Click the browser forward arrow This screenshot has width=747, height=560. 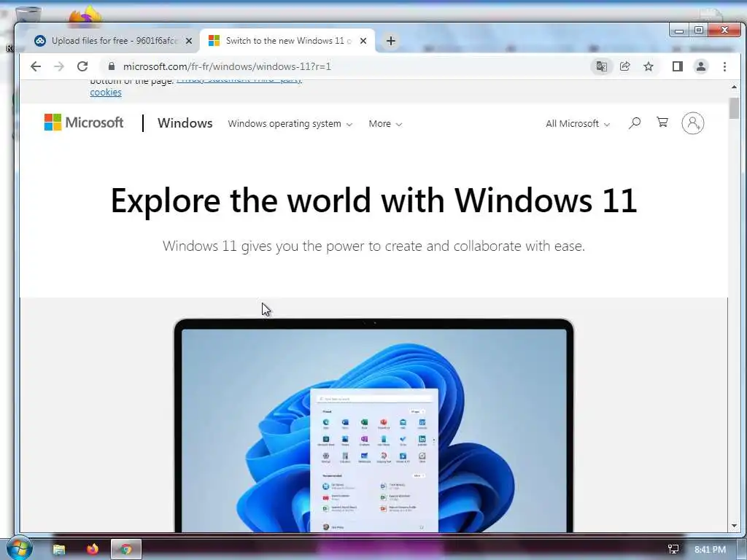(59, 66)
